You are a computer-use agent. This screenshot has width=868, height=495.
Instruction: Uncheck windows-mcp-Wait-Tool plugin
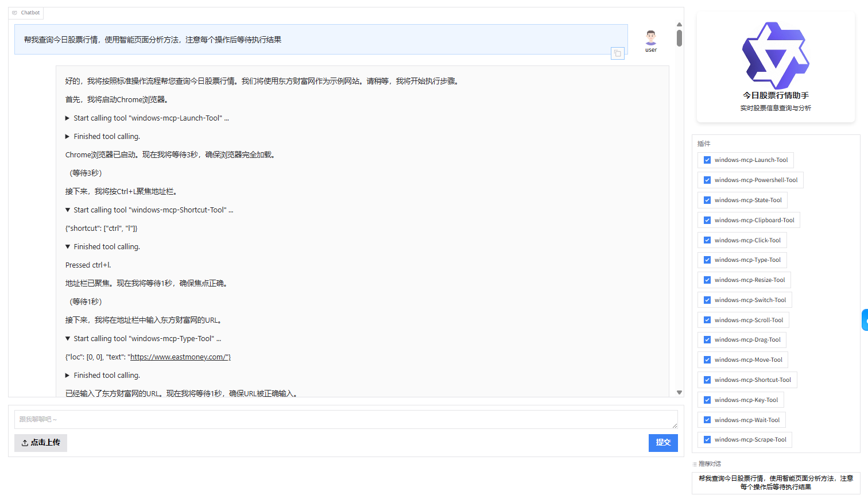(707, 420)
